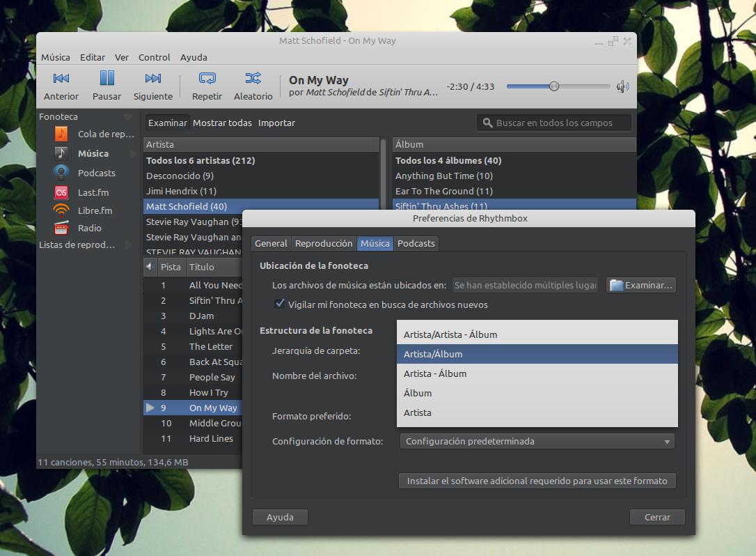
Task: Click the speaker playing-status column header
Action: pyautogui.click(x=150, y=267)
